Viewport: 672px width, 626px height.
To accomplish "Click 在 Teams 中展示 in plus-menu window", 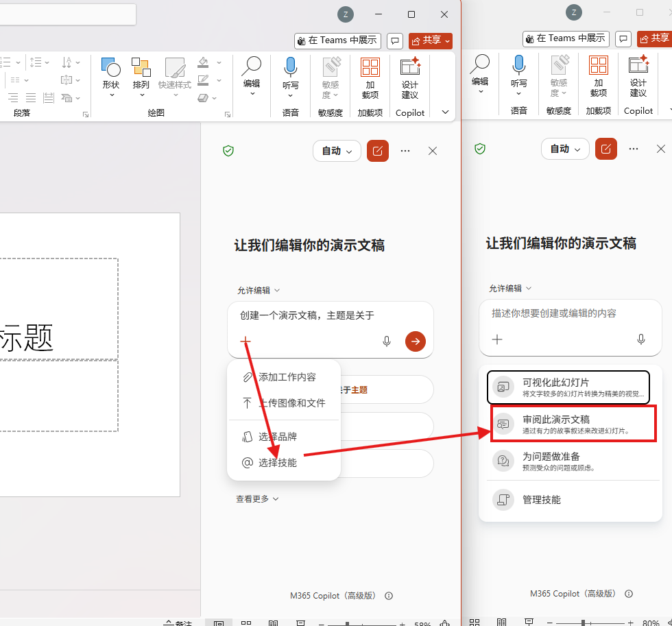I will 337,40.
